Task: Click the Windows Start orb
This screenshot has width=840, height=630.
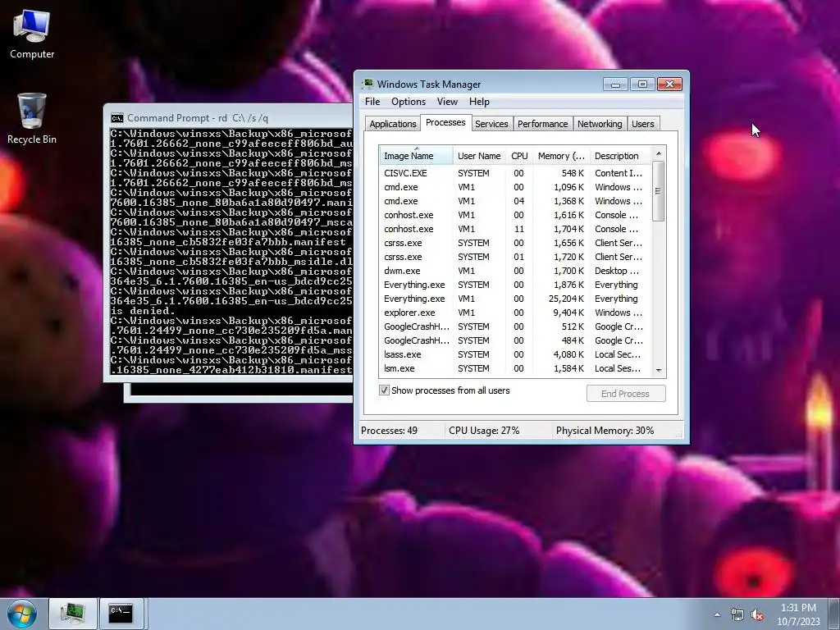Action: (21, 614)
